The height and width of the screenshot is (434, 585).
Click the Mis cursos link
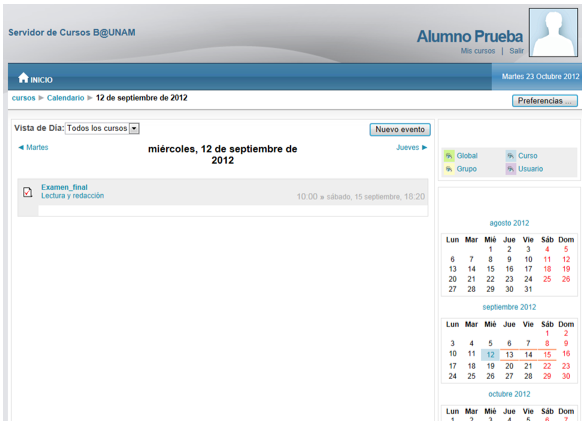pos(478,51)
